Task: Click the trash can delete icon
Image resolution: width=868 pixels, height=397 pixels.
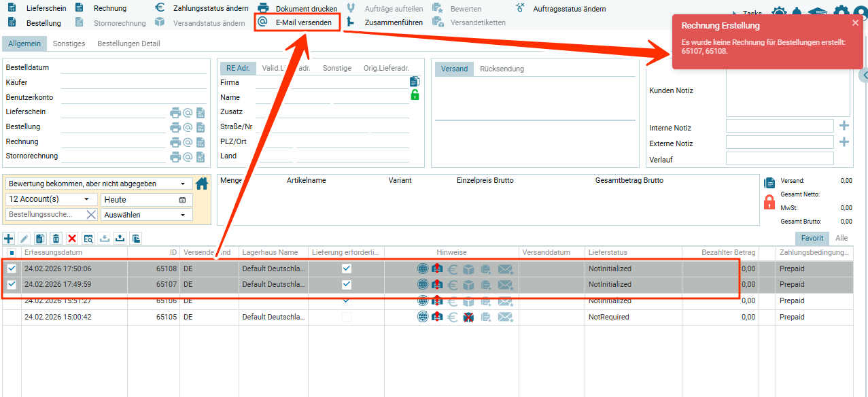Action: click(56, 238)
